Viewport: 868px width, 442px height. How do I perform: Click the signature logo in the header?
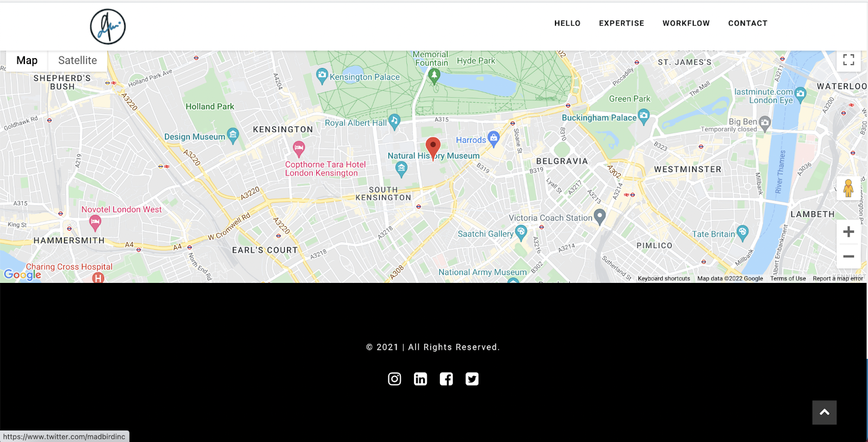coord(108,27)
